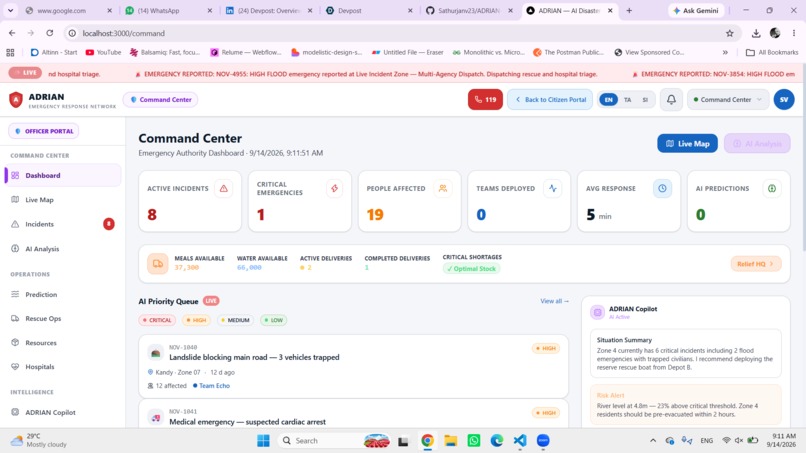Click the AI Predictions icon
This screenshot has height=453, width=806.
(772, 189)
